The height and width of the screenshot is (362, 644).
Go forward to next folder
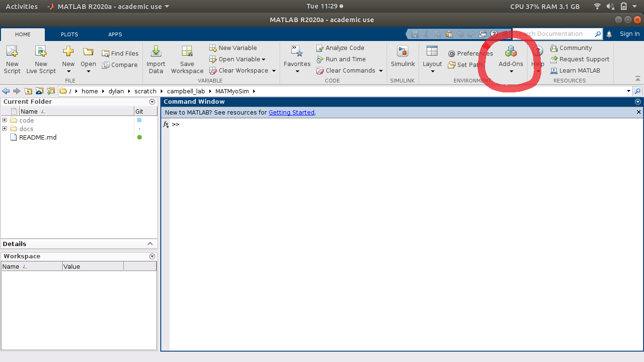click(17, 91)
